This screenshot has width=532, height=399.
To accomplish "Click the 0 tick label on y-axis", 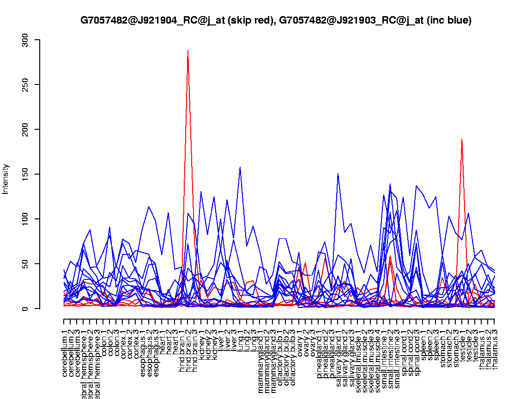I will pos(25,308).
